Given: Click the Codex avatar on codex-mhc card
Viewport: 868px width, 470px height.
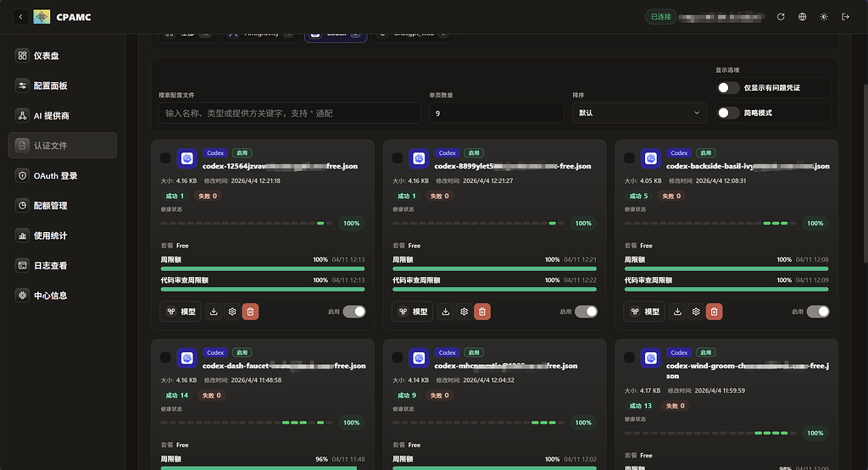Looking at the screenshot, I should (x=419, y=358).
